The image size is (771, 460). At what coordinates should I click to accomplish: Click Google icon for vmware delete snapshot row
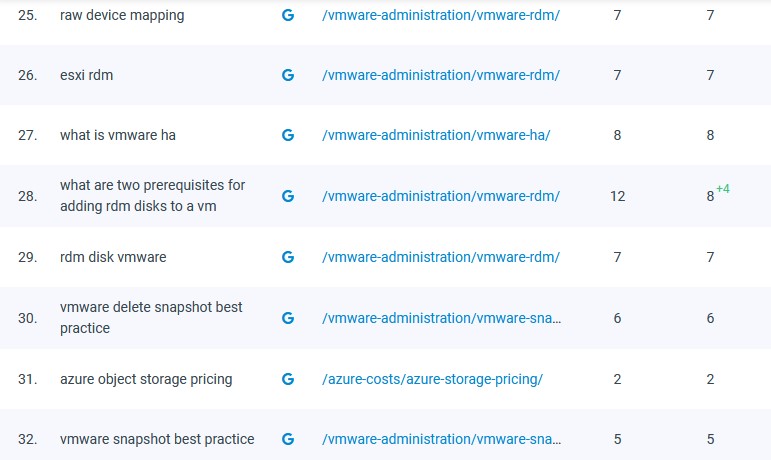pyautogui.click(x=288, y=318)
